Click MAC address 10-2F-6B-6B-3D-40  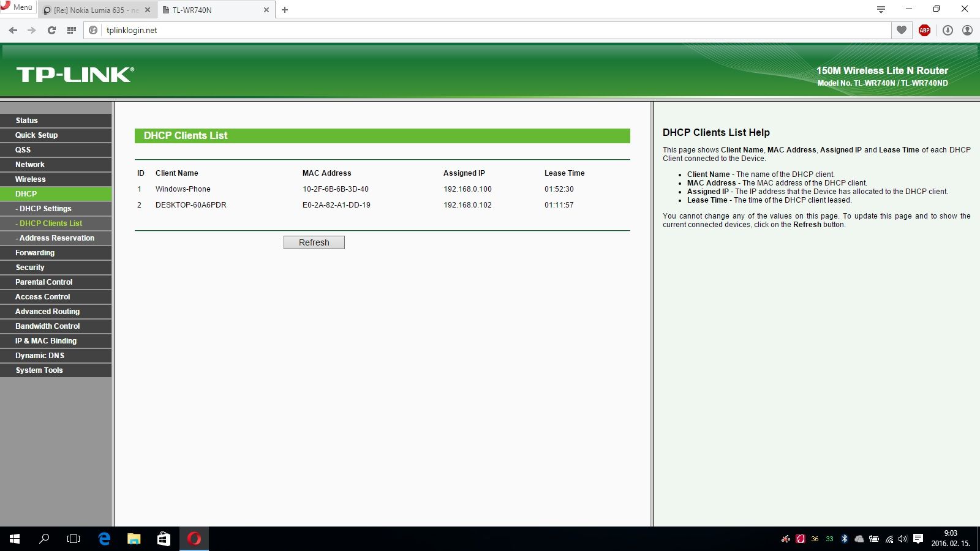coord(336,189)
